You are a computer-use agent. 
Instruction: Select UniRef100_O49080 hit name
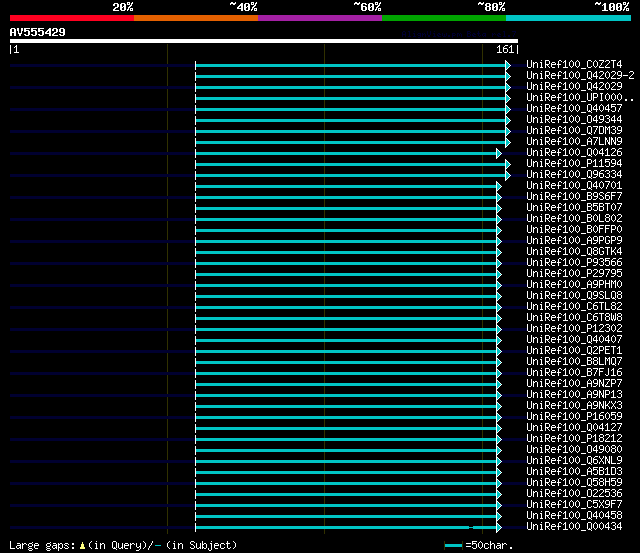point(574,450)
